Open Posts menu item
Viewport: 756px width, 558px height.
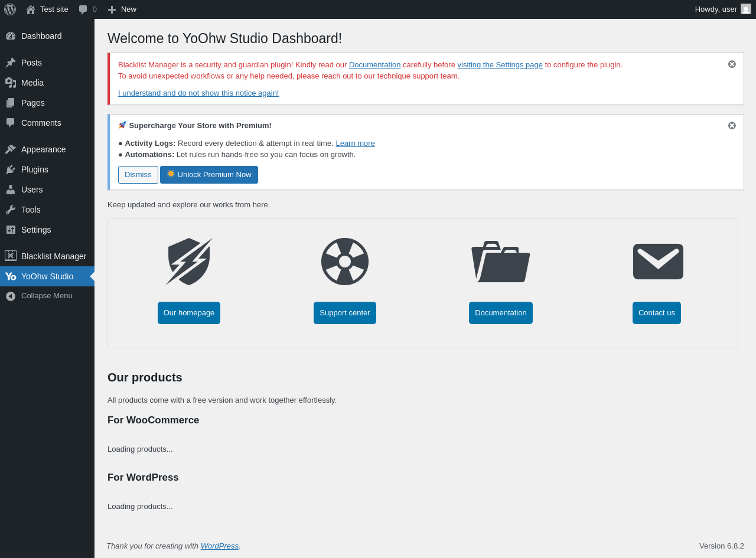tap(47, 63)
